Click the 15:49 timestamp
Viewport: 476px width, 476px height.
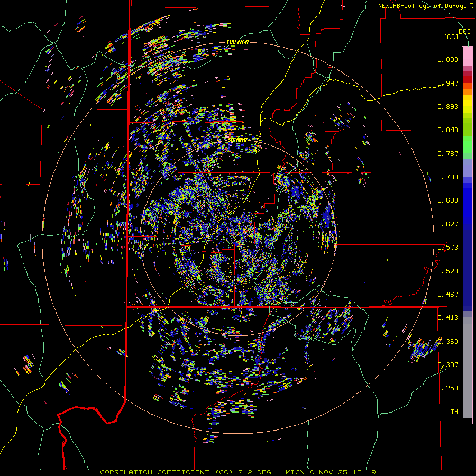[364, 472]
